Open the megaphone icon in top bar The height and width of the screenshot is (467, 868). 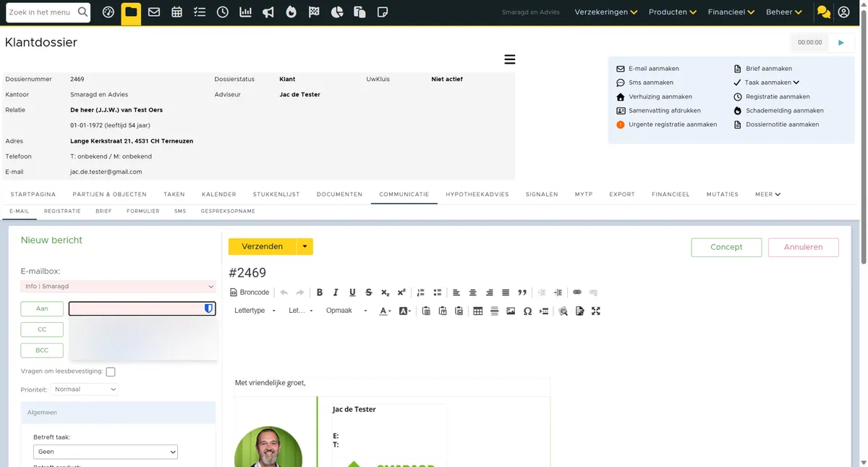click(x=268, y=12)
